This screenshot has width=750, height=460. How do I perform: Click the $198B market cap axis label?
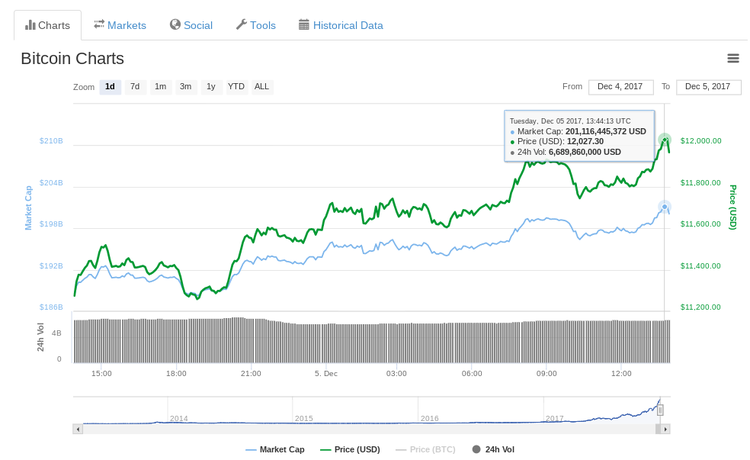click(x=51, y=224)
